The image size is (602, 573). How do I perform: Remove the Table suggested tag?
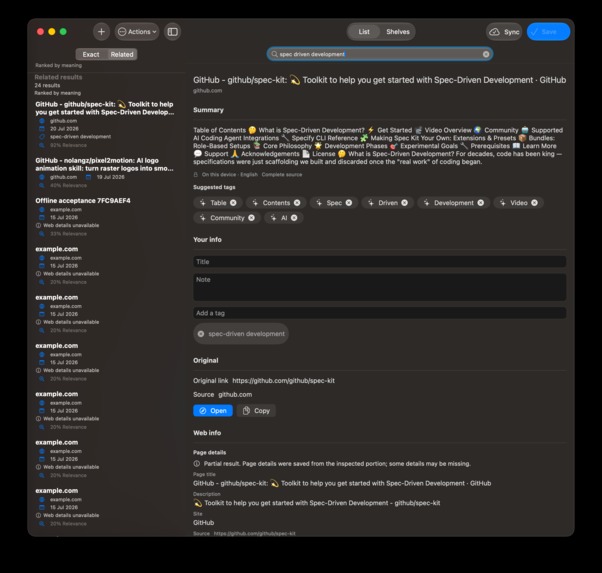(x=233, y=203)
